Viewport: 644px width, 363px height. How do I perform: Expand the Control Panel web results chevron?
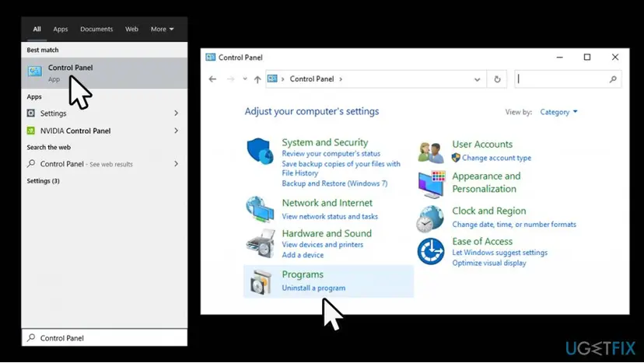[x=177, y=164]
